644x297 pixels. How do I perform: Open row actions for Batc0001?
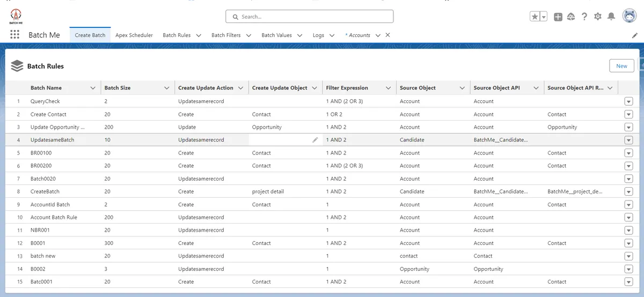[628, 281]
